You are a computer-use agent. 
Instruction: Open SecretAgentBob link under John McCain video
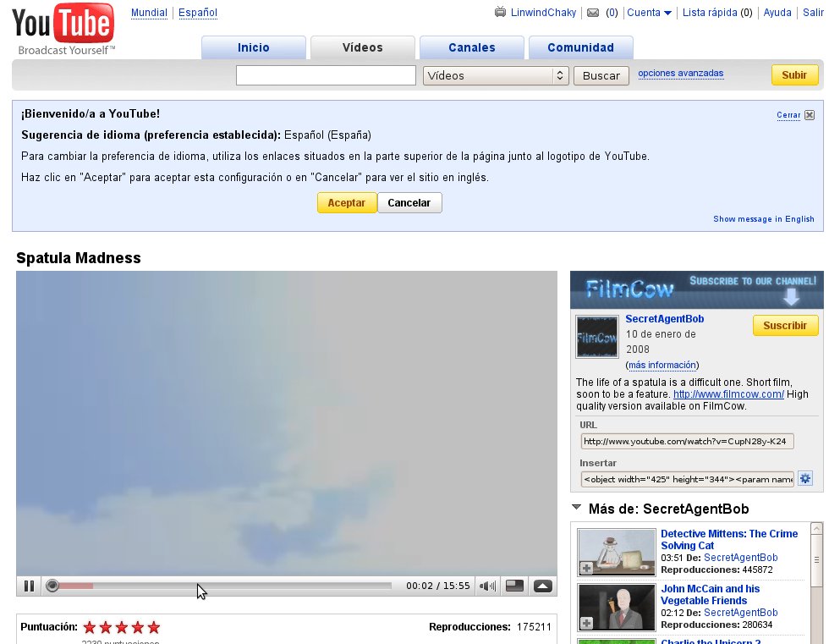pyautogui.click(x=740, y=613)
